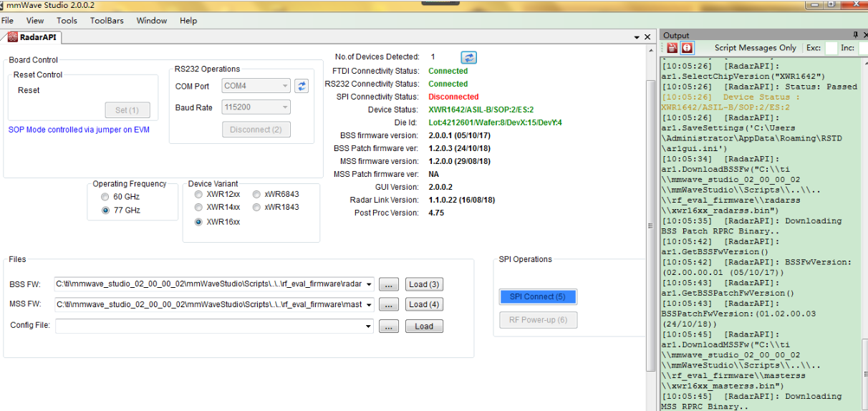Choose the xWR1843 device variant
The width and height of the screenshot is (868, 411).
[x=276, y=207]
